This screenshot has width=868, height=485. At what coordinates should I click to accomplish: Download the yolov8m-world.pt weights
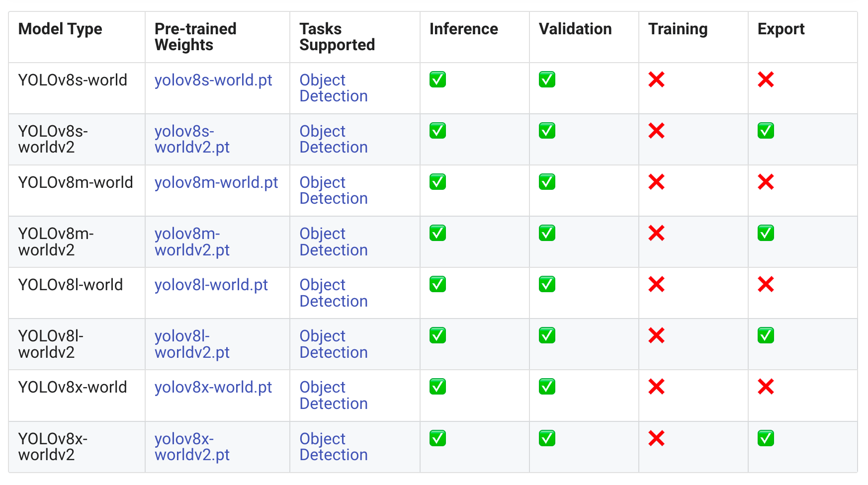tap(216, 182)
